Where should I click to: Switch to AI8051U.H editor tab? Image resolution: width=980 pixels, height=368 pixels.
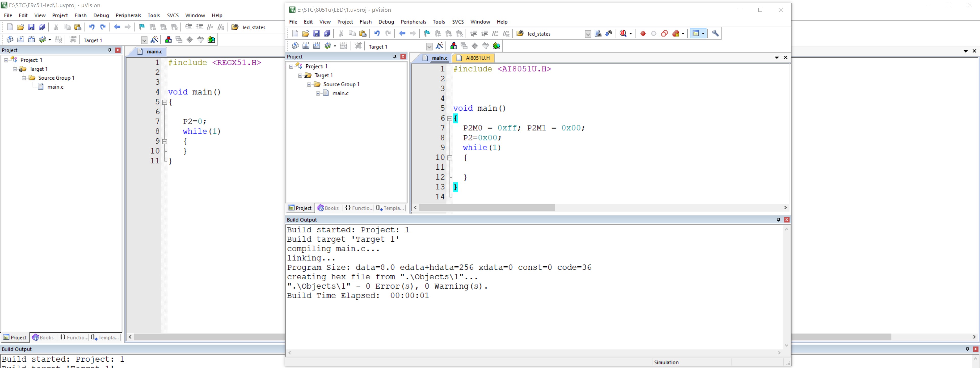click(474, 58)
